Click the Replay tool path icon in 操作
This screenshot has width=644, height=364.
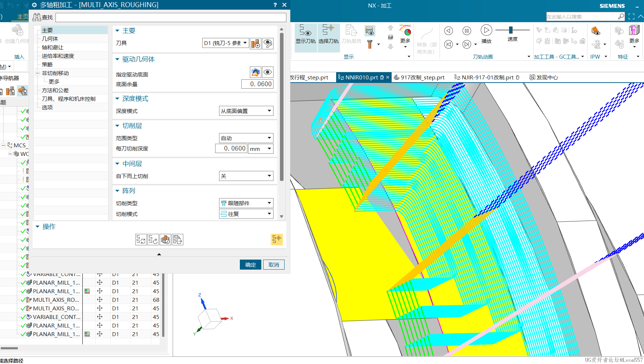pyautogui.click(x=153, y=240)
